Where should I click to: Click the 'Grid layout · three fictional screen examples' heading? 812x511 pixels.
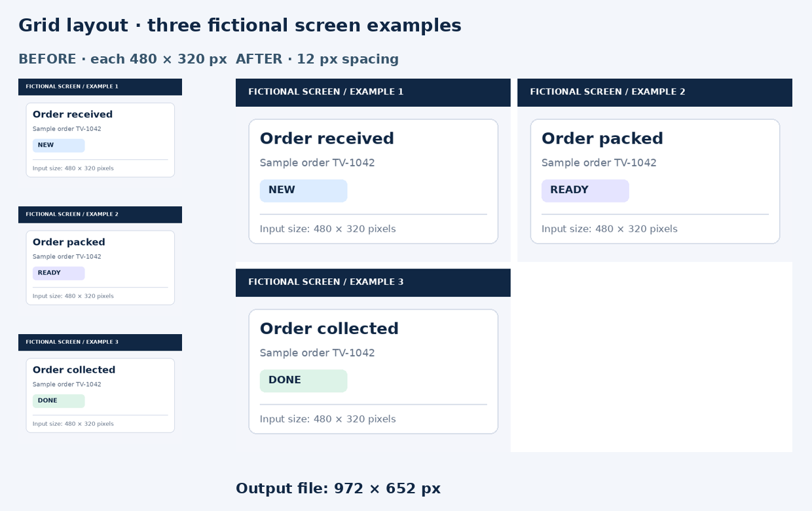pos(240,26)
